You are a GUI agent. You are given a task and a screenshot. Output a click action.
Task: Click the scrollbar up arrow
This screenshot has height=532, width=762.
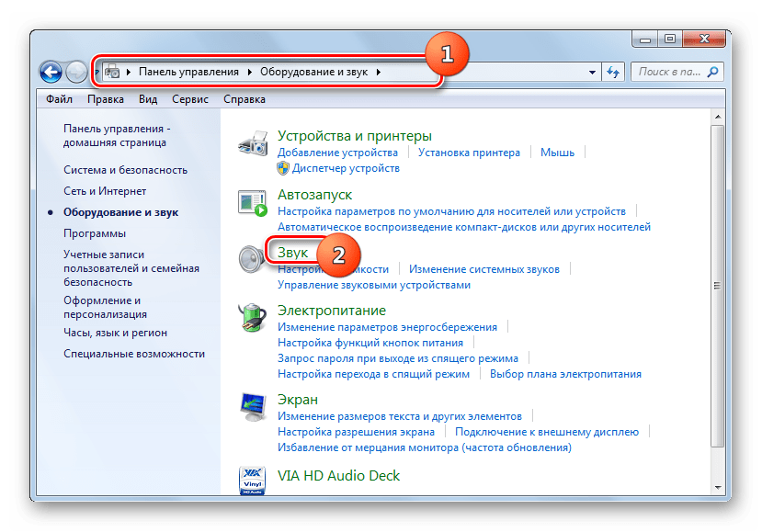point(717,117)
